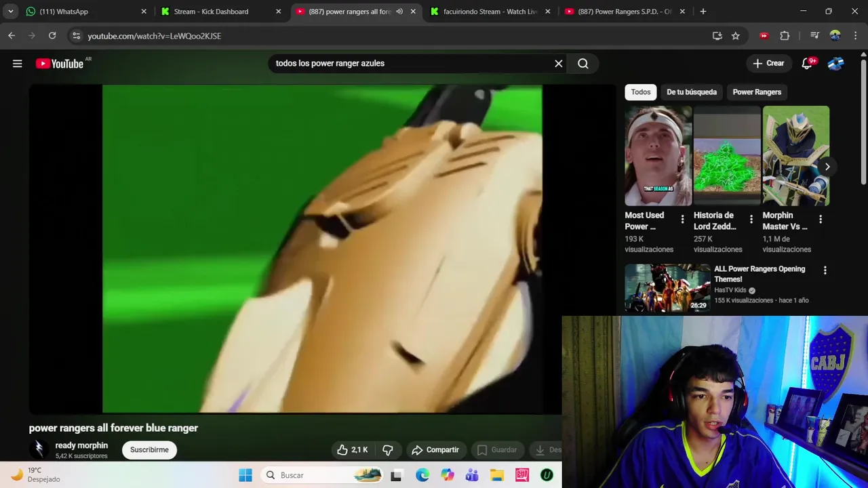The image size is (868, 488).
Task: Open Chrome media control playlist icon
Action: click(815, 36)
